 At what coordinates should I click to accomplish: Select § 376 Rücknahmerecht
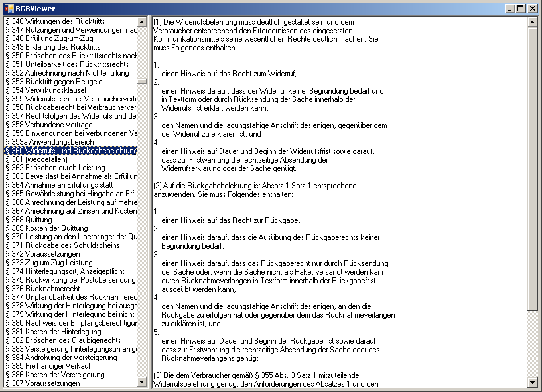pos(70,289)
